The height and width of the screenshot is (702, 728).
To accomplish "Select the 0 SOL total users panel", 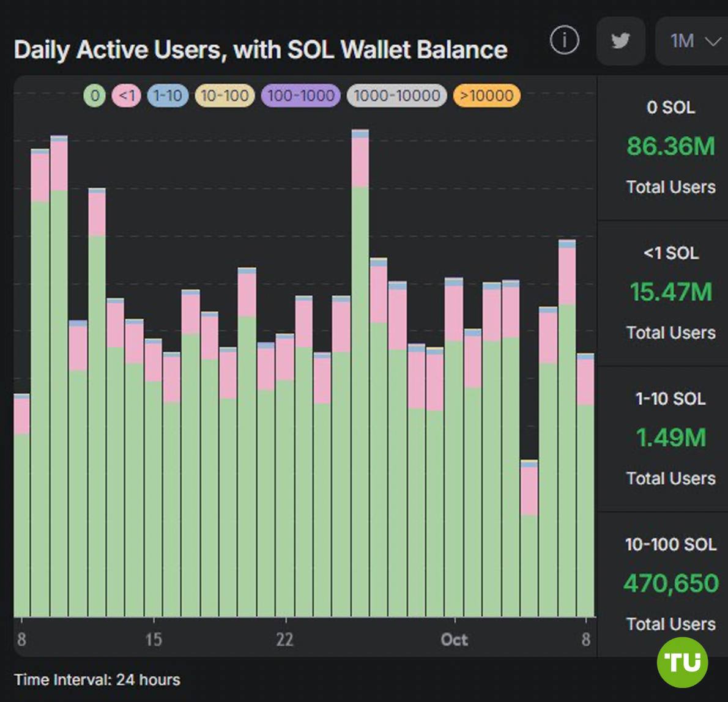I will point(663,147).
